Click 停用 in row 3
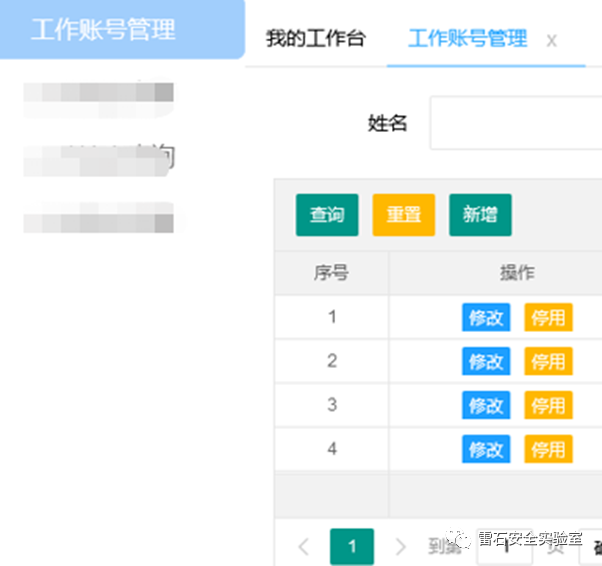The width and height of the screenshot is (602, 566). click(x=548, y=405)
